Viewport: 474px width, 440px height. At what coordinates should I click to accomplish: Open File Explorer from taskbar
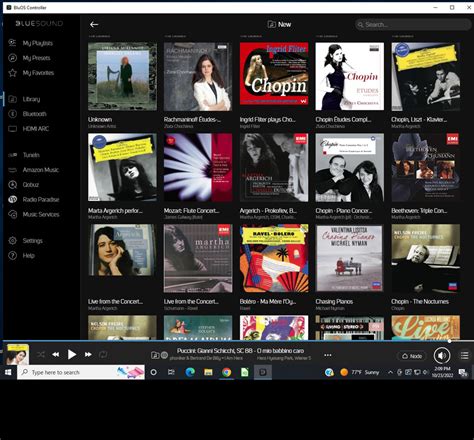208,372
